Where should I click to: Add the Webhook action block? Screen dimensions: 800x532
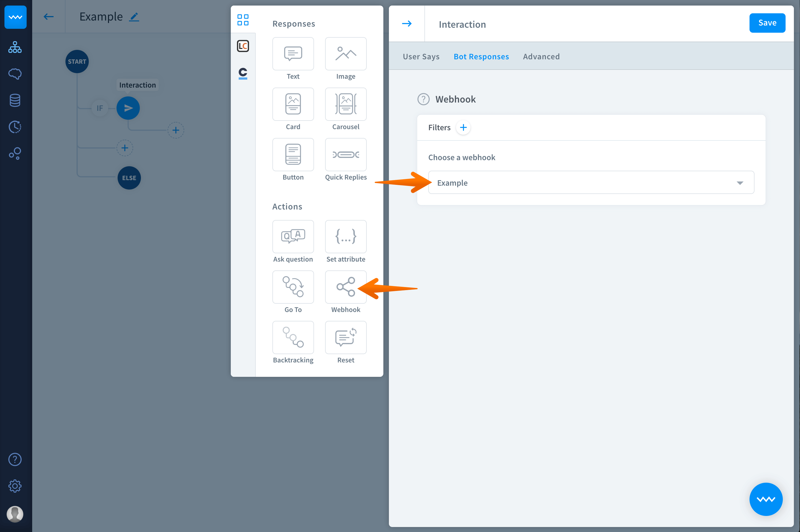(345, 287)
